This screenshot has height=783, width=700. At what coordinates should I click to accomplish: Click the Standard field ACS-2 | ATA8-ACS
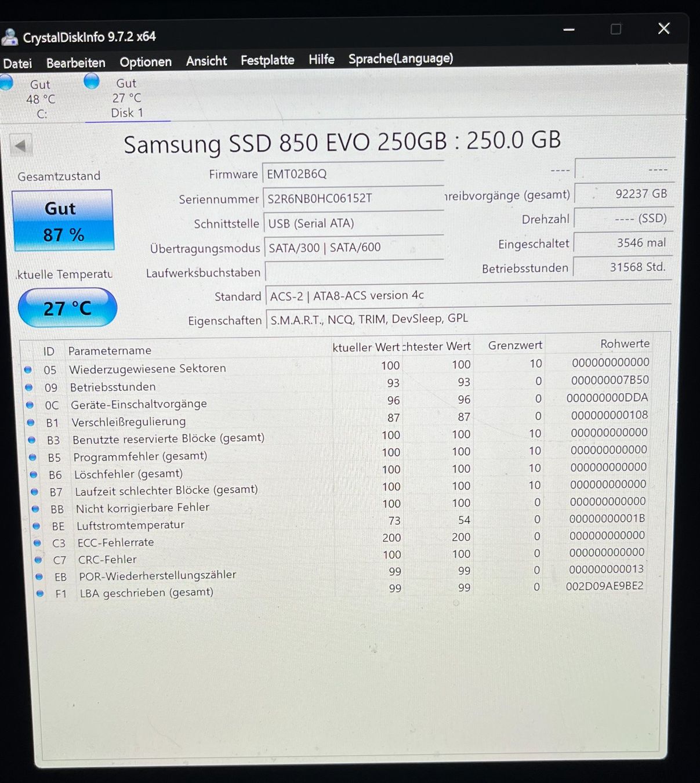[468, 295]
